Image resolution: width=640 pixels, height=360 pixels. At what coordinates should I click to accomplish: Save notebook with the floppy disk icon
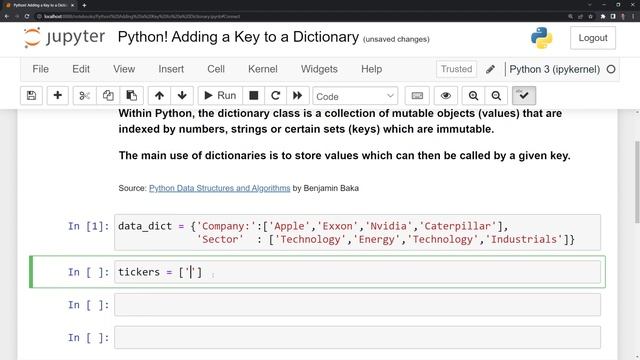point(31,96)
